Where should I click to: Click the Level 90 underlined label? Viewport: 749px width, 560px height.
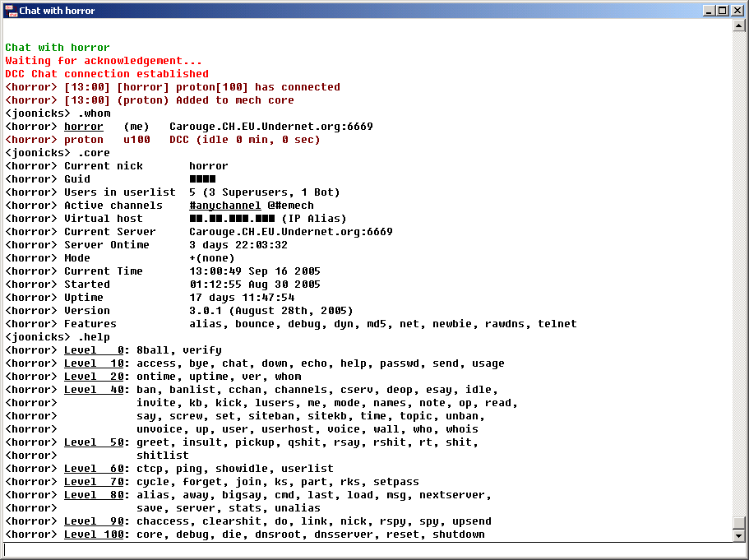(95, 521)
